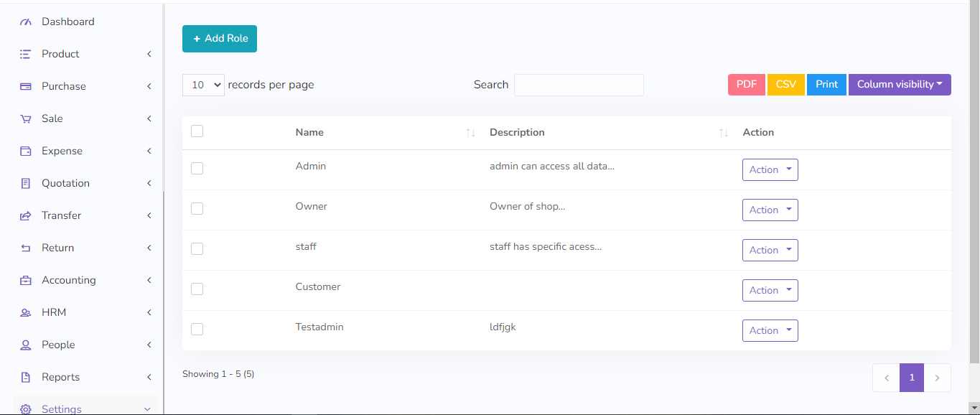The width and height of the screenshot is (980, 415).
Task: Export the roles list as CSV
Action: pos(785,84)
